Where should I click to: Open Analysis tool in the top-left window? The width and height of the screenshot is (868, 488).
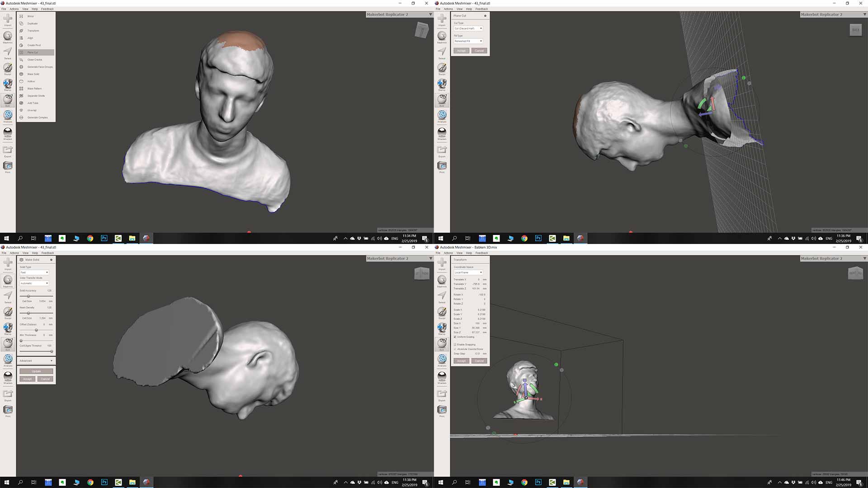(8, 116)
